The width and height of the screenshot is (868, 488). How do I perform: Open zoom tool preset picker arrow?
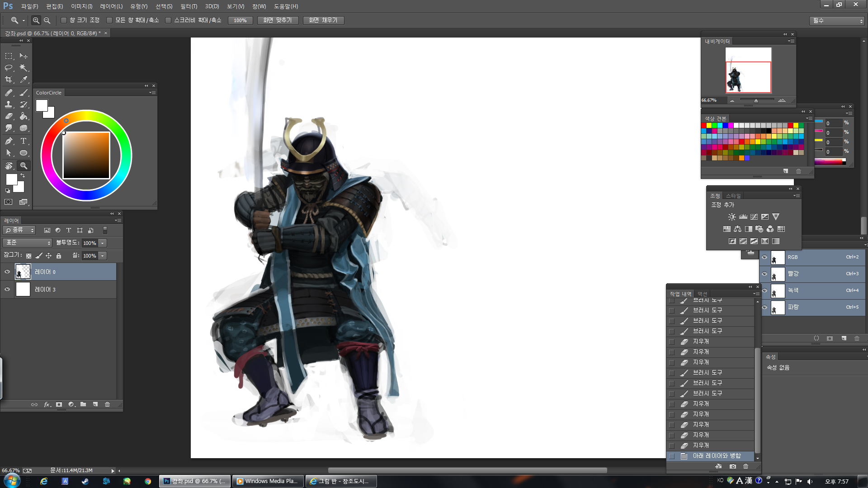tap(24, 20)
